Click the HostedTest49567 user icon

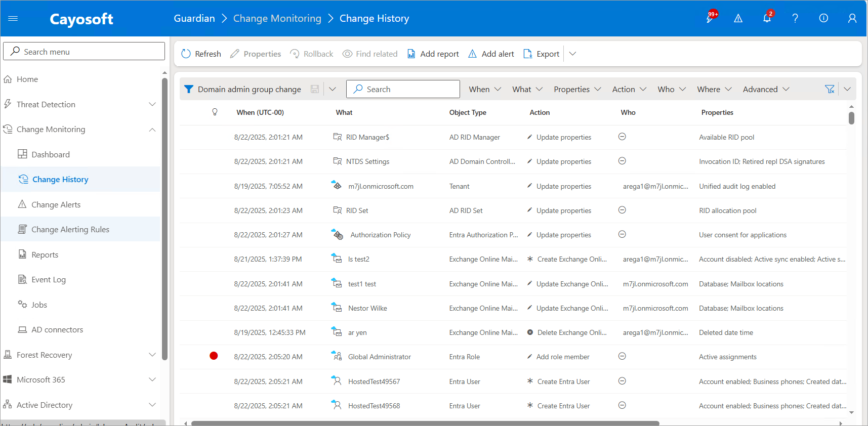[337, 380]
